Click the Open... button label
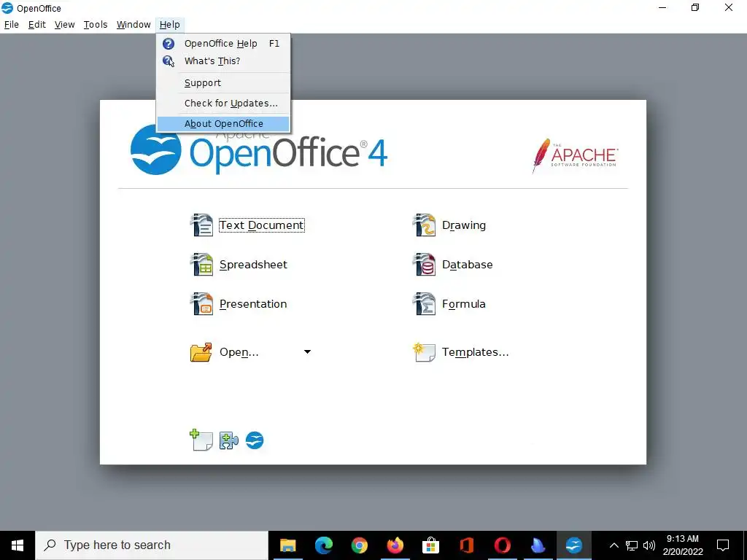 [239, 352]
